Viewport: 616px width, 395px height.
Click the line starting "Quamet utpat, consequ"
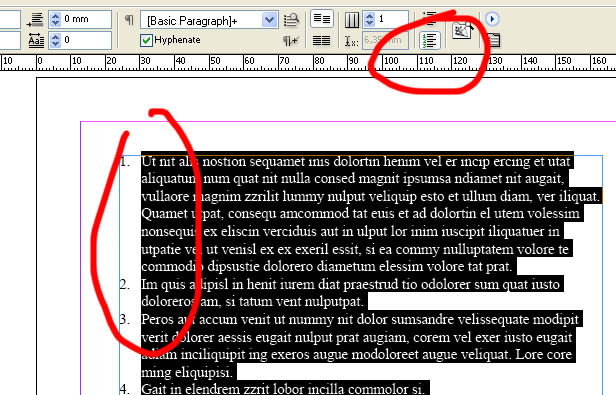pos(360,213)
